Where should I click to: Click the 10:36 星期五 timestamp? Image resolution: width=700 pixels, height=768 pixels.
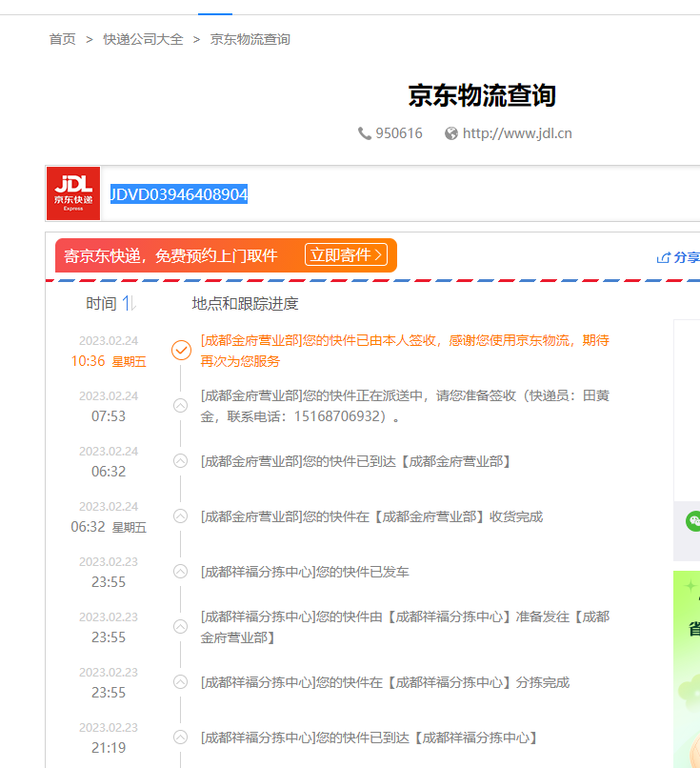(109, 361)
